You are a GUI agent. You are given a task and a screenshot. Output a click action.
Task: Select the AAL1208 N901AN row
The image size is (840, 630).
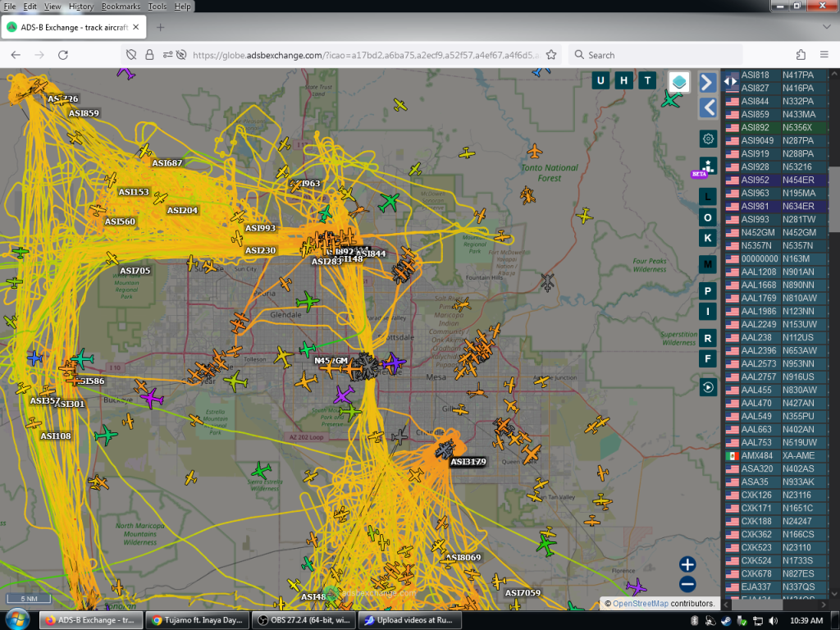pyautogui.click(x=776, y=272)
